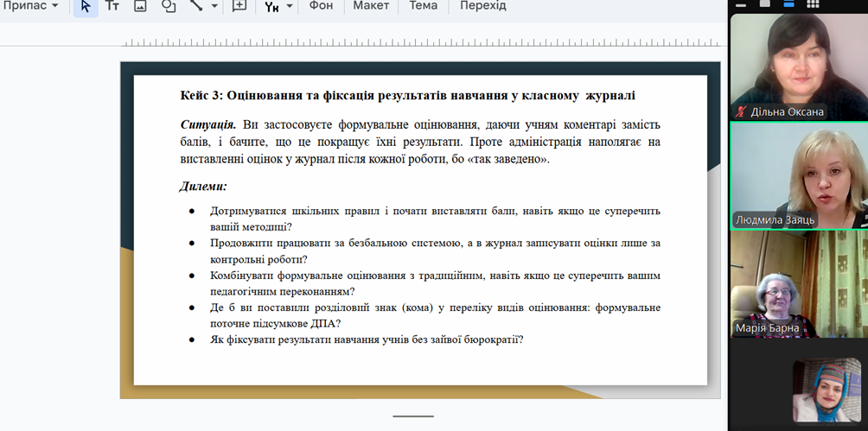Click the slide title 'Кейс 3' text
This screenshot has width=868, height=431.
tap(407, 95)
